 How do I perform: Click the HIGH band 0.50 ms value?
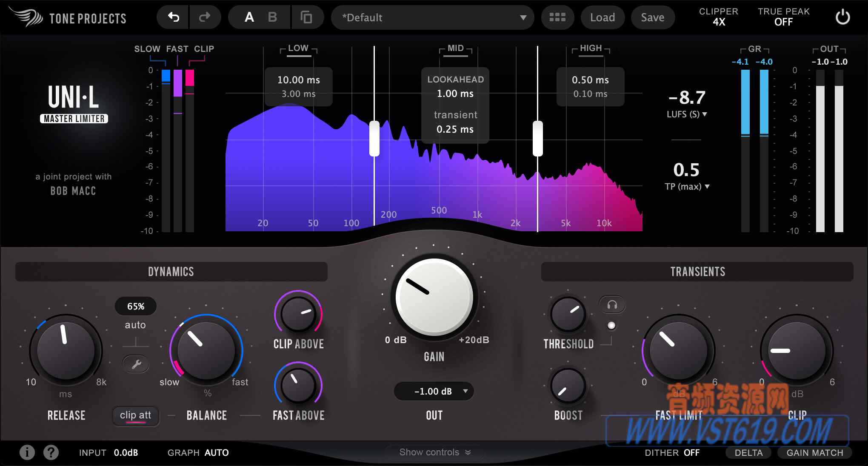590,80
